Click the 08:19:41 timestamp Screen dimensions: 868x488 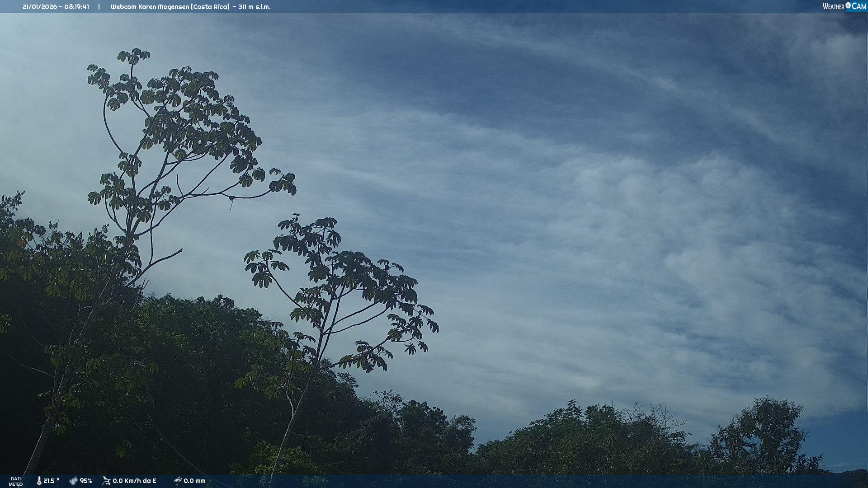(76, 7)
